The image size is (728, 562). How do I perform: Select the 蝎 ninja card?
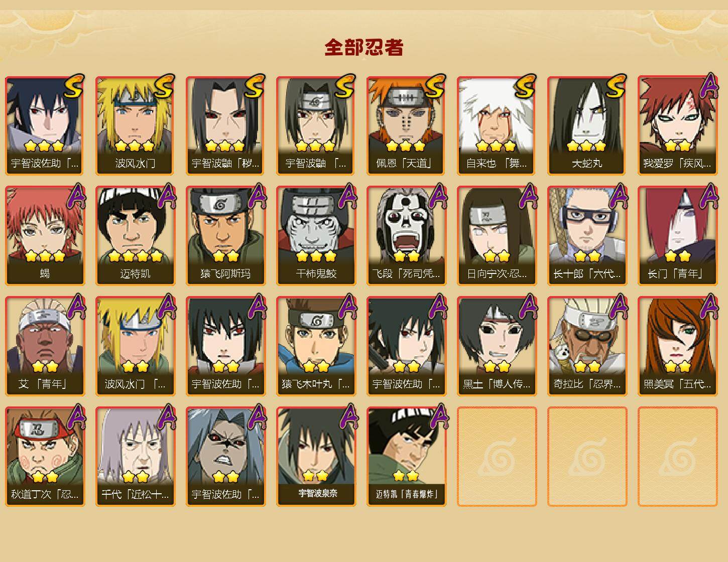[45, 236]
